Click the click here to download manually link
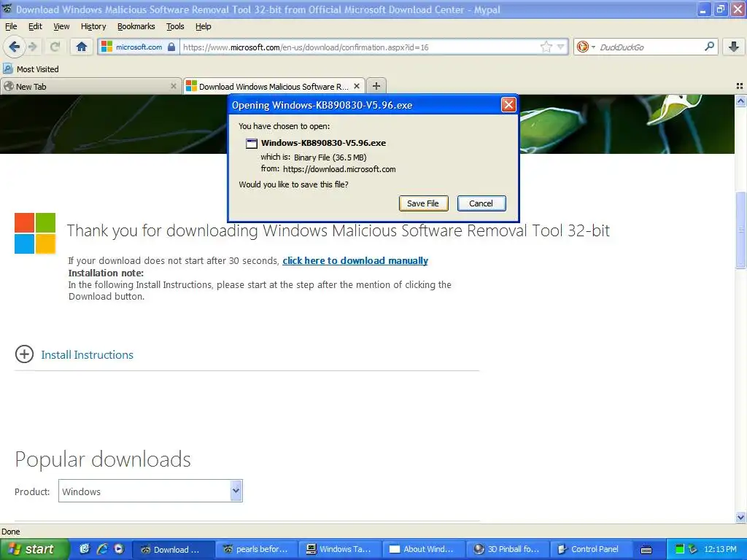The image size is (747, 560). [x=355, y=260]
